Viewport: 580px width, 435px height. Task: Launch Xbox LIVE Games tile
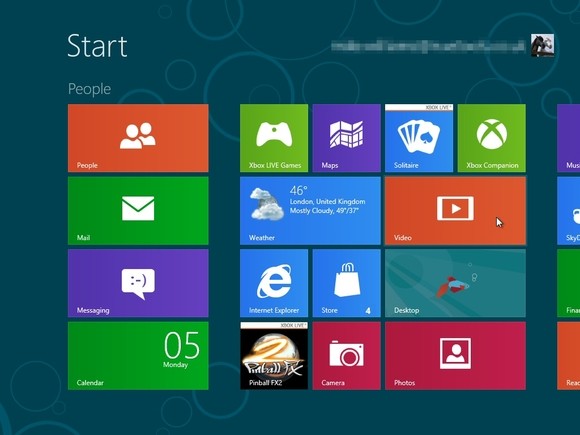tap(274, 138)
